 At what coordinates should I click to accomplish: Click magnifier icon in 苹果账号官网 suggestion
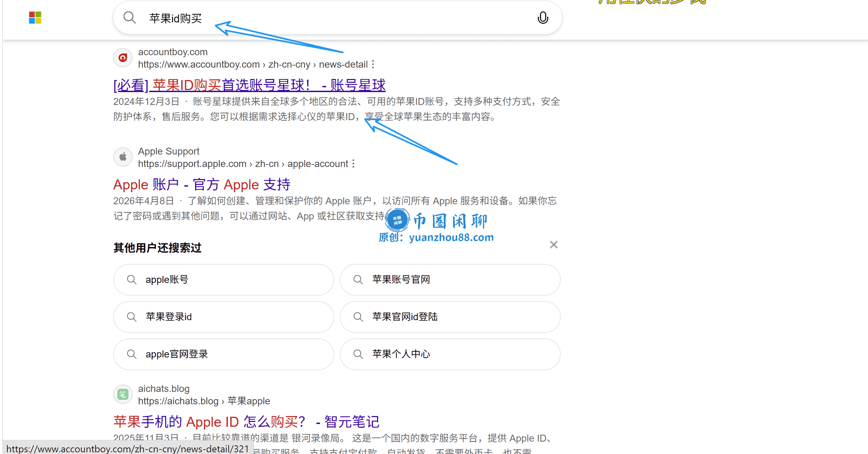click(x=358, y=280)
